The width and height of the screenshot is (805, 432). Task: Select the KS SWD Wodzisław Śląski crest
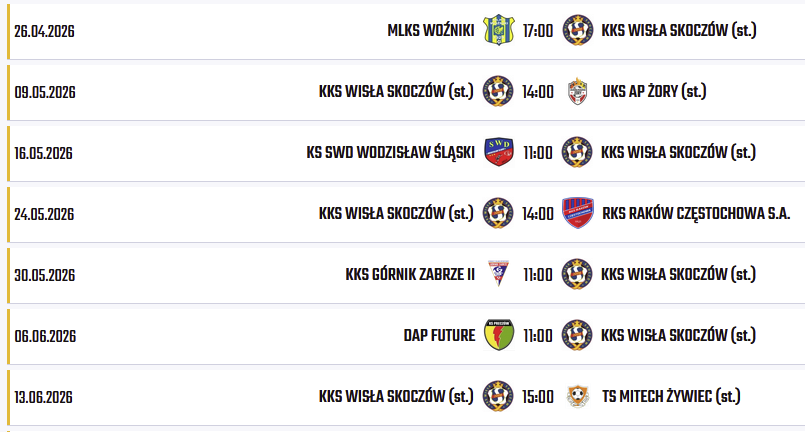497,153
